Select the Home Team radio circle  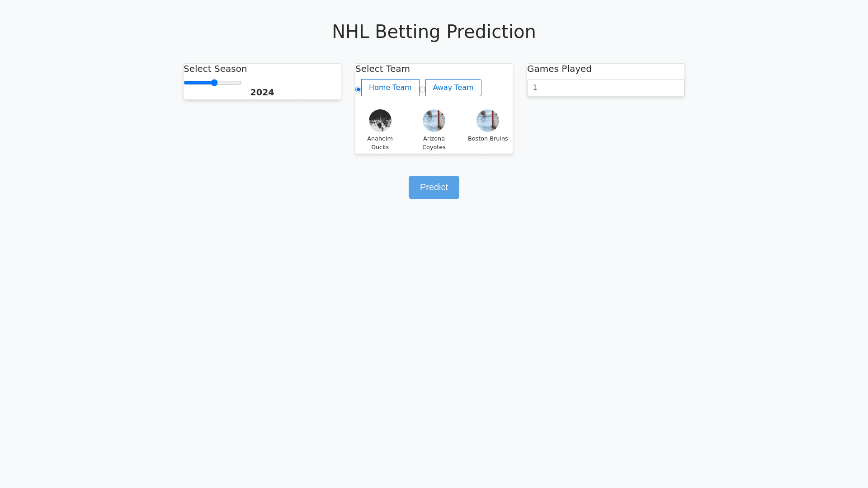click(358, 89)
